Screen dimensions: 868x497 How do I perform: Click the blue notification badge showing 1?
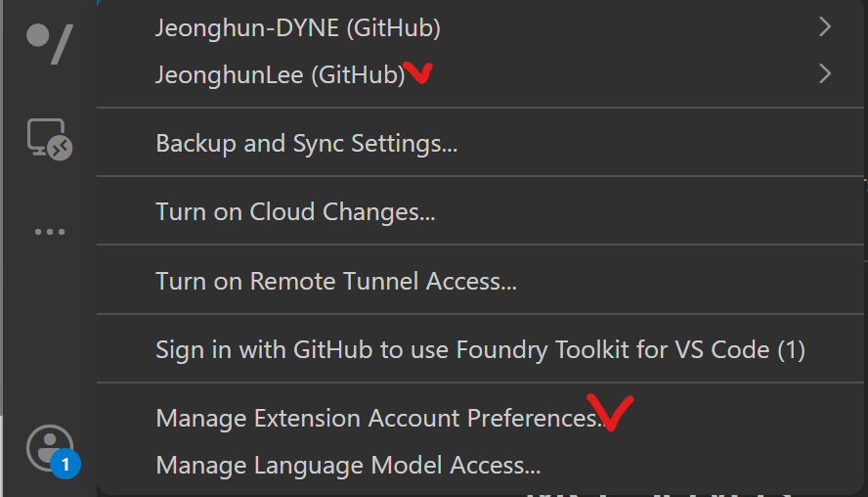(65, 464)
